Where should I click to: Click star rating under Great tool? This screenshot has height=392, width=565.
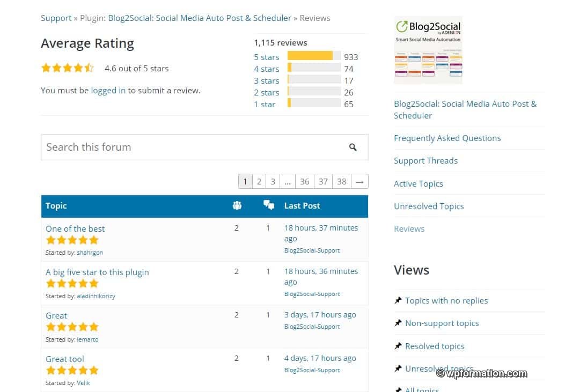(72, 371)
